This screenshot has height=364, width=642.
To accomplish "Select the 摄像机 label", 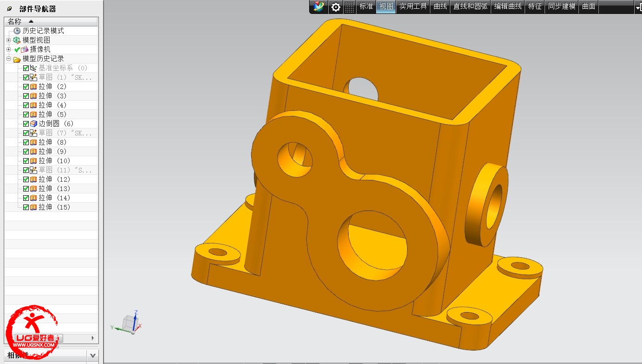I will (40, 49).
